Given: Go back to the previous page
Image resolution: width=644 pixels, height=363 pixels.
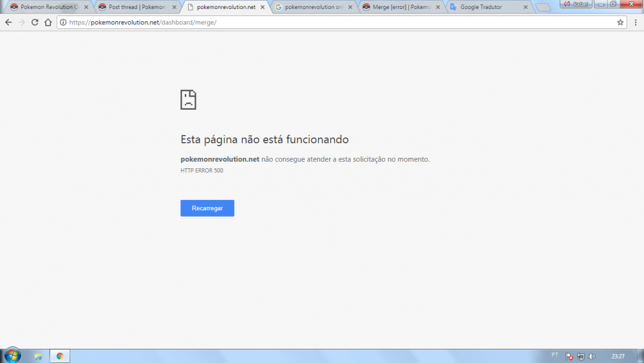Looking at the screenshot, I should 8,22.
